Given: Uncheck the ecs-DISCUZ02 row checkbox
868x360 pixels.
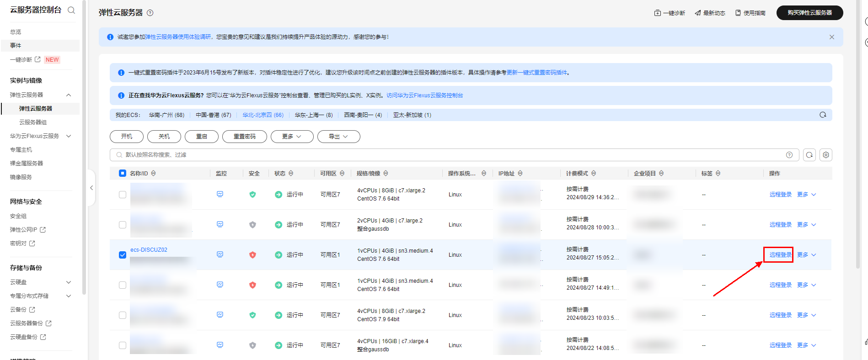Looking at the screenshot, I should [x=123, y=255].
